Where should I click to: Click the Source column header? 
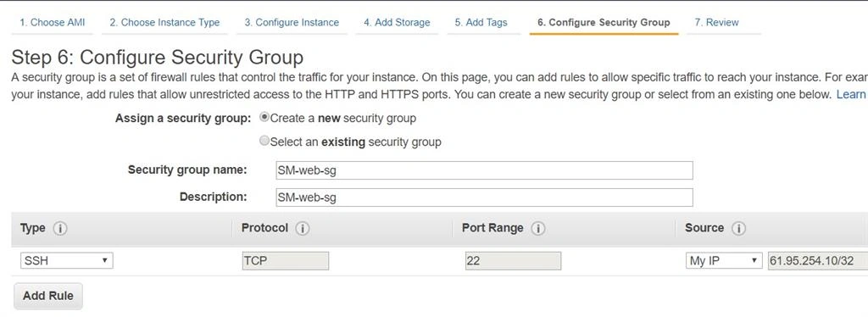704,228
